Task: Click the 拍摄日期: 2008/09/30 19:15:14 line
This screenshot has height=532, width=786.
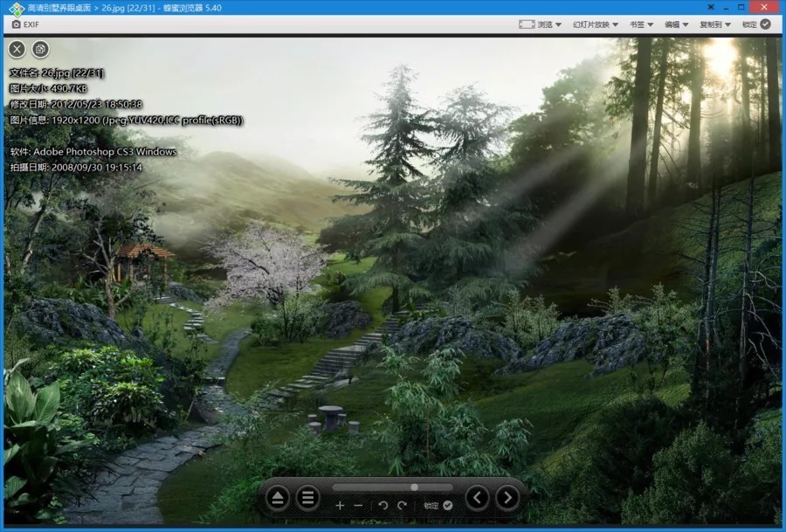Action: (76, 167)
